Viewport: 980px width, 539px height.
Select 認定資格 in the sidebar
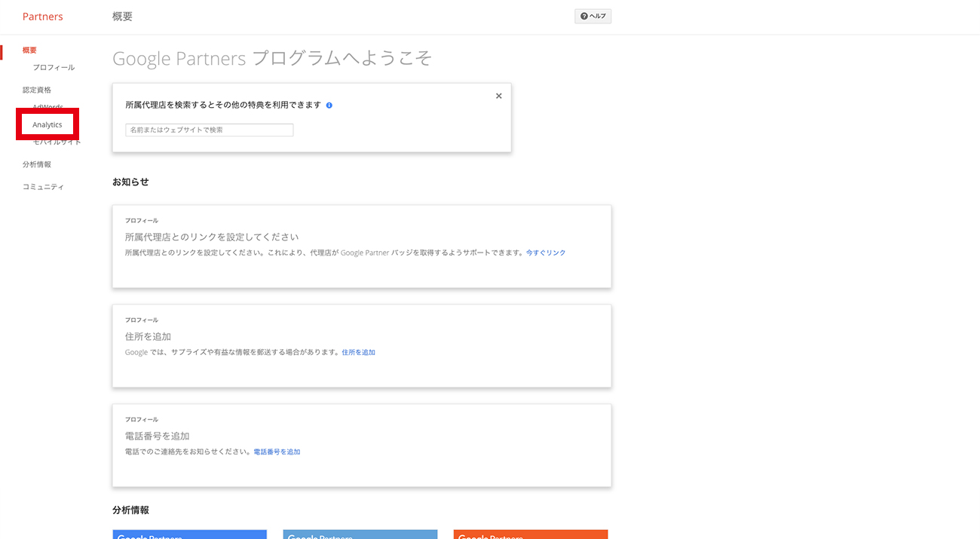pos(37,90)
